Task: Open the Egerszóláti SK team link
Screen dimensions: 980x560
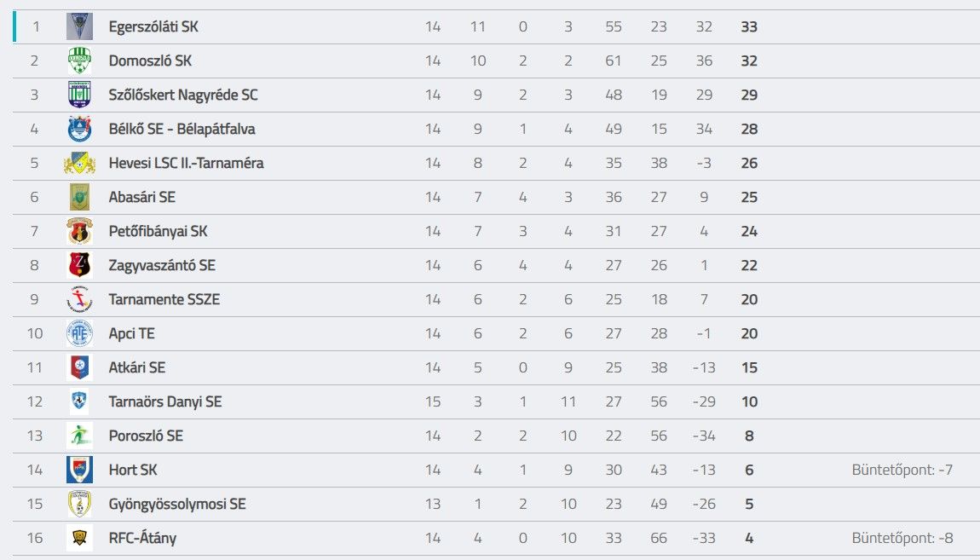Action: tap(153, 27)
